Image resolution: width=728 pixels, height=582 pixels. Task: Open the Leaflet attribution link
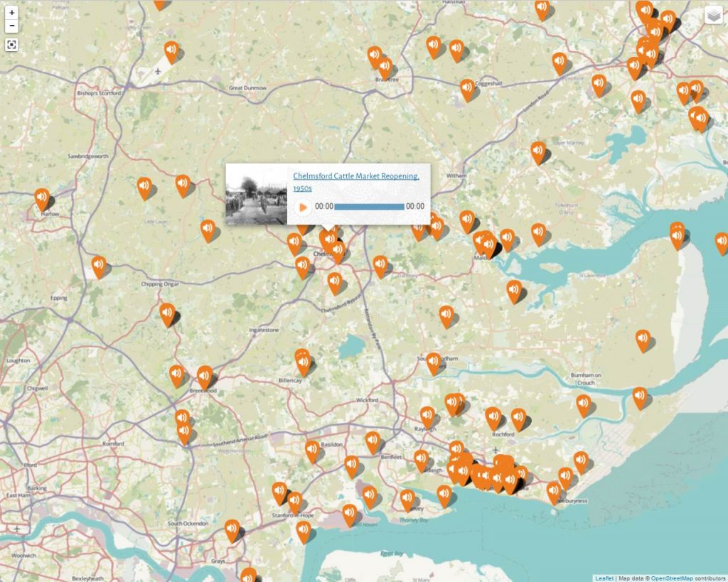(604, 578)
